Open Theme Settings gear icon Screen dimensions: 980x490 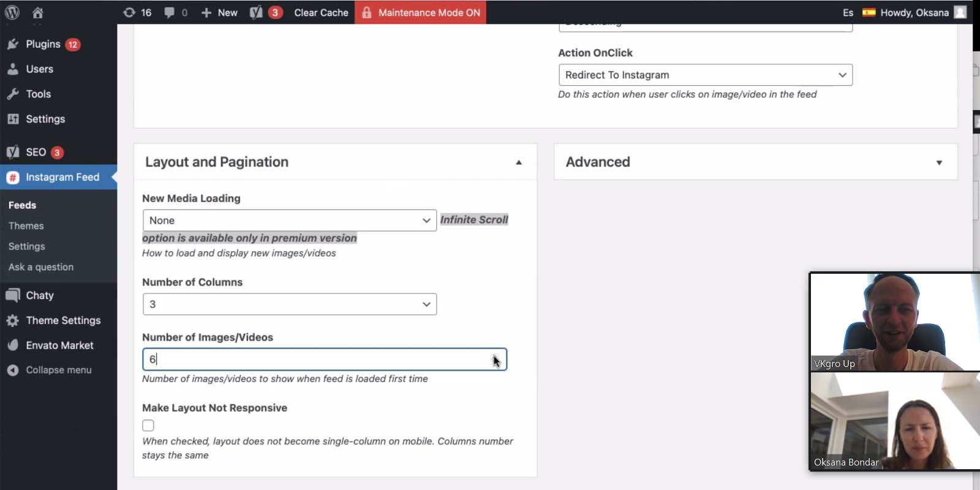[x=13, y=320]
